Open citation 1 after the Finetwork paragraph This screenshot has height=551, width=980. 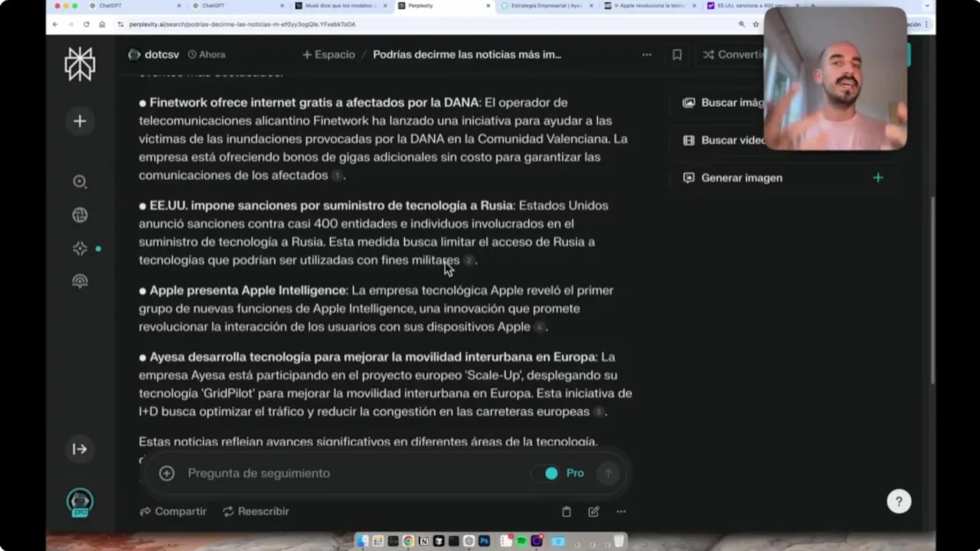(x=336, y=175)
